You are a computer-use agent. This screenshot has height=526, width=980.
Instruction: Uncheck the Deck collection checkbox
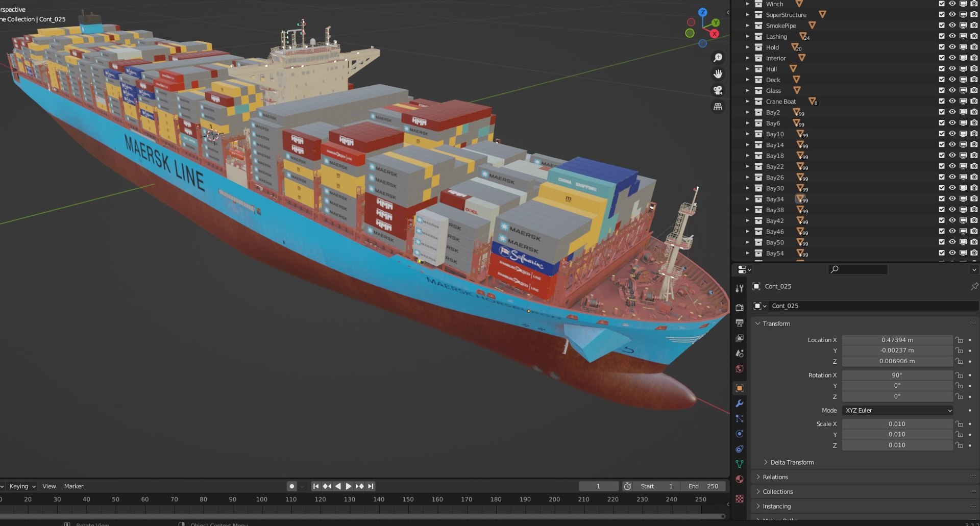pos(942,80)
